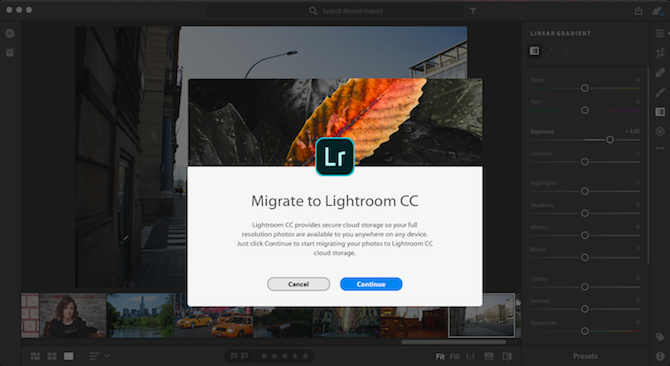Viewport: 670px width, 366px height.
Task: Open the Keywords tag icon
Action: click(660, 337)
